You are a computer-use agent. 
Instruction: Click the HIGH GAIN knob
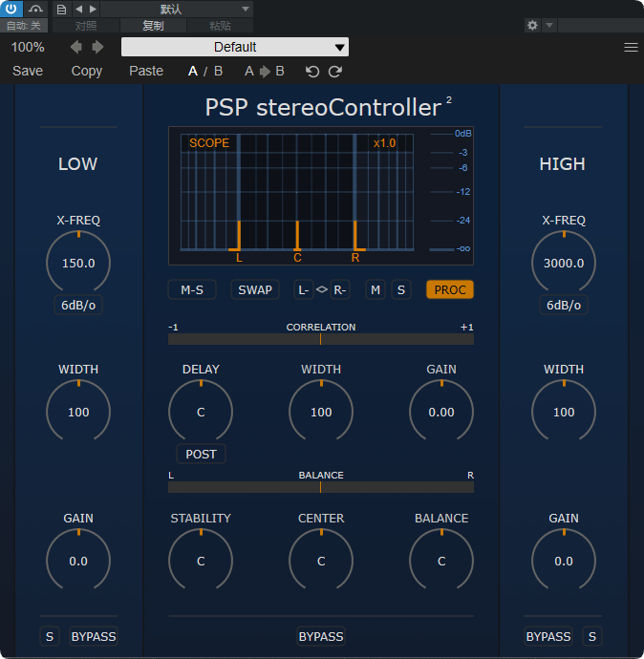tap(564, 561)
